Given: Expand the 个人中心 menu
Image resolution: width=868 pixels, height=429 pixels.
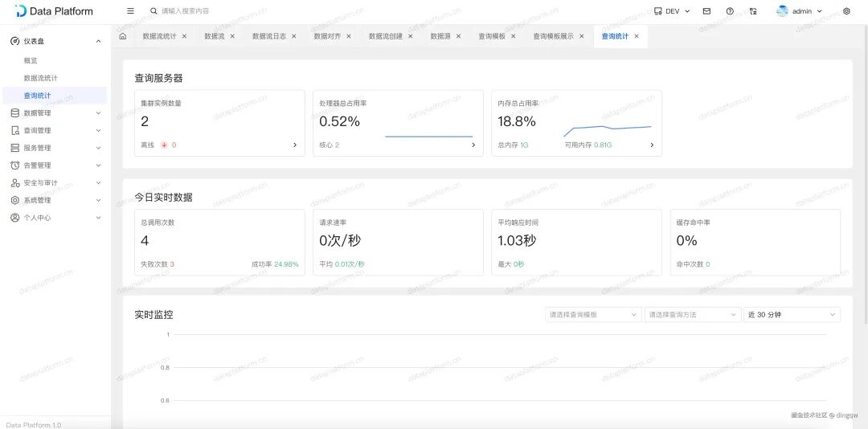Looking at the screenshot, I should (55, 218).
